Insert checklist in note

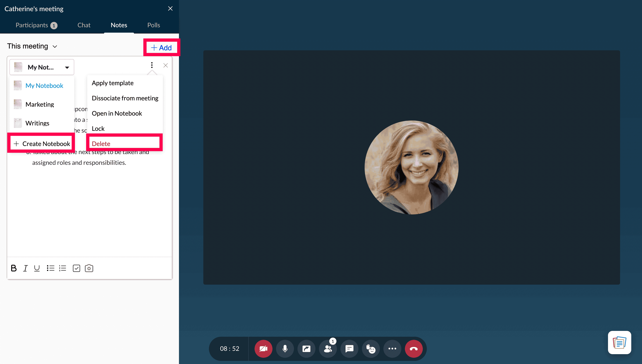coord(76,268)
